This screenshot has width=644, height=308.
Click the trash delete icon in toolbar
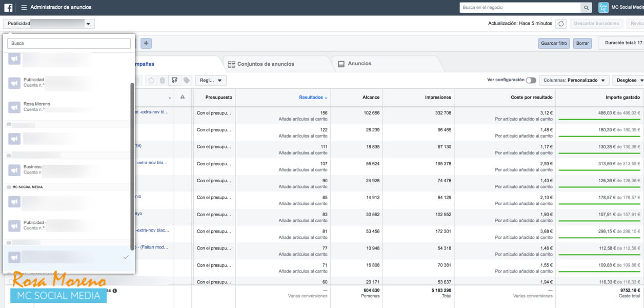[163, 81]
